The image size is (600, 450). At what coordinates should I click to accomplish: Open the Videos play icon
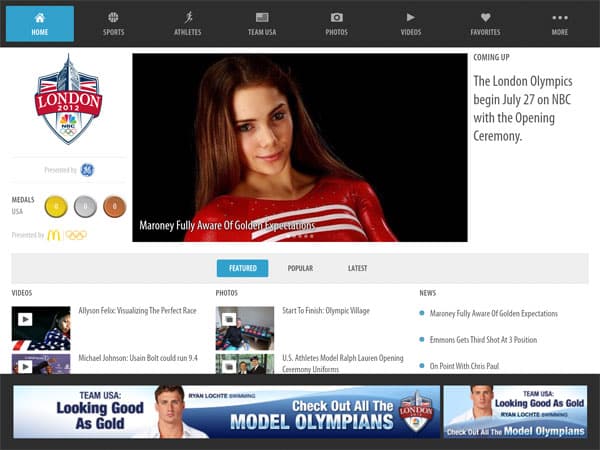pos(411,17)
